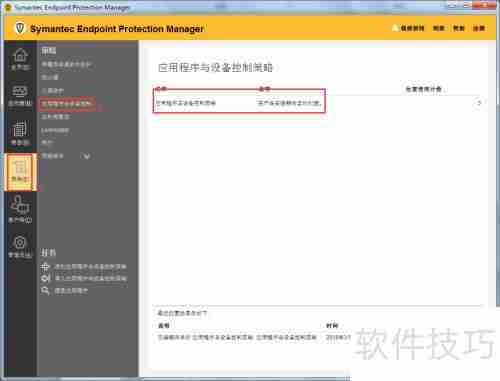
Task: Select the highlighted Policies sidebar icon
Action: coord(20,172)
